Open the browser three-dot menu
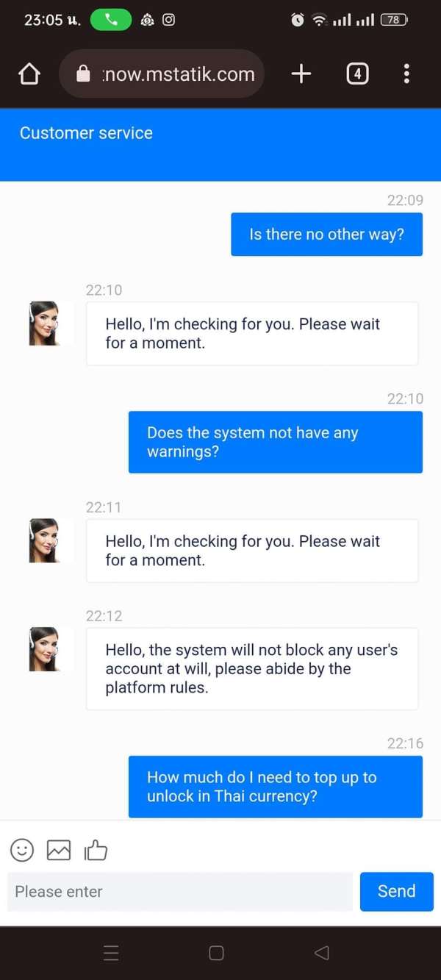Viewport: 441px width, 980px height. tap(406, 74)
